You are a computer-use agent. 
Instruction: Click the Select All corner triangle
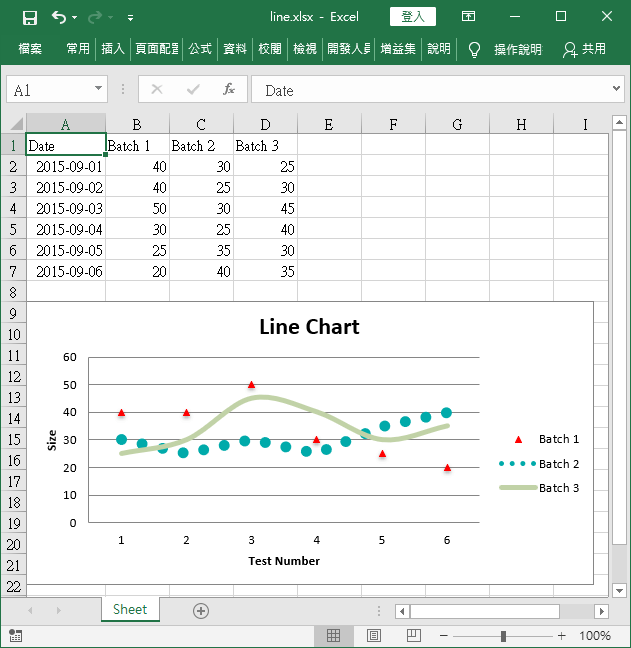16,123
